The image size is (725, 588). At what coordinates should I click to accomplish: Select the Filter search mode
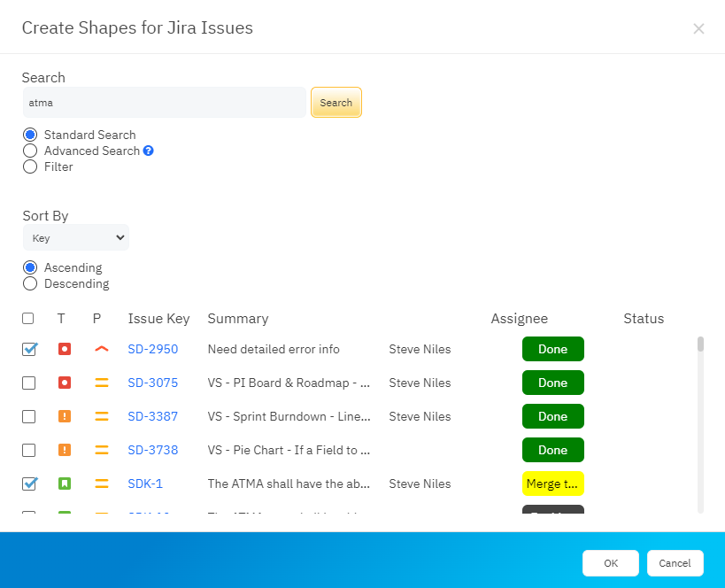click(x=29, y=166)
